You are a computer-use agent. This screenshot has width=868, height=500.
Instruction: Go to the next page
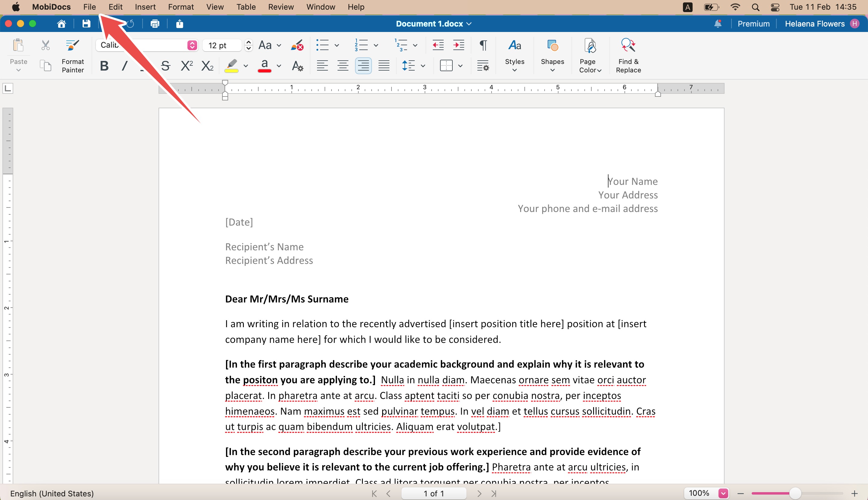(x=480, y=493)
